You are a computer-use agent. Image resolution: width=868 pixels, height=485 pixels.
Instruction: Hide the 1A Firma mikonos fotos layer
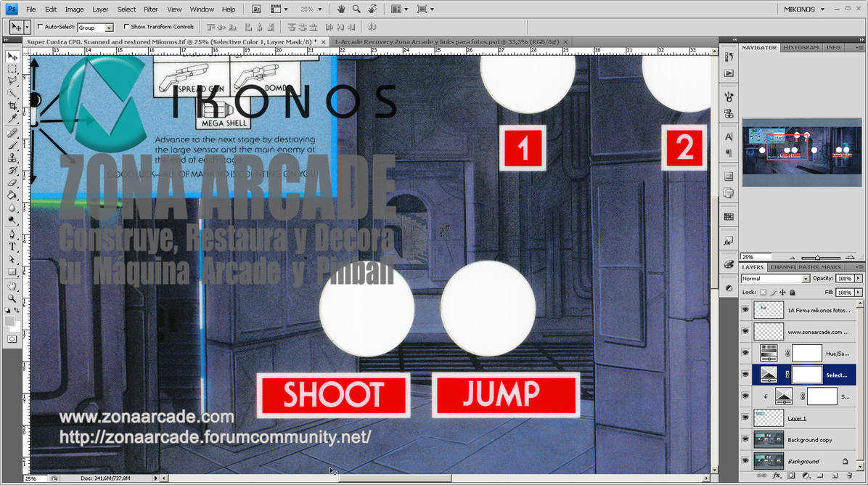click(745, 310)
